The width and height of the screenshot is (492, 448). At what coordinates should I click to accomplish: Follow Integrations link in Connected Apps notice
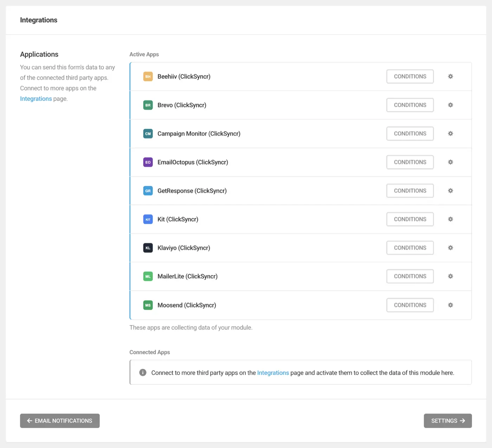coord(273,373)
